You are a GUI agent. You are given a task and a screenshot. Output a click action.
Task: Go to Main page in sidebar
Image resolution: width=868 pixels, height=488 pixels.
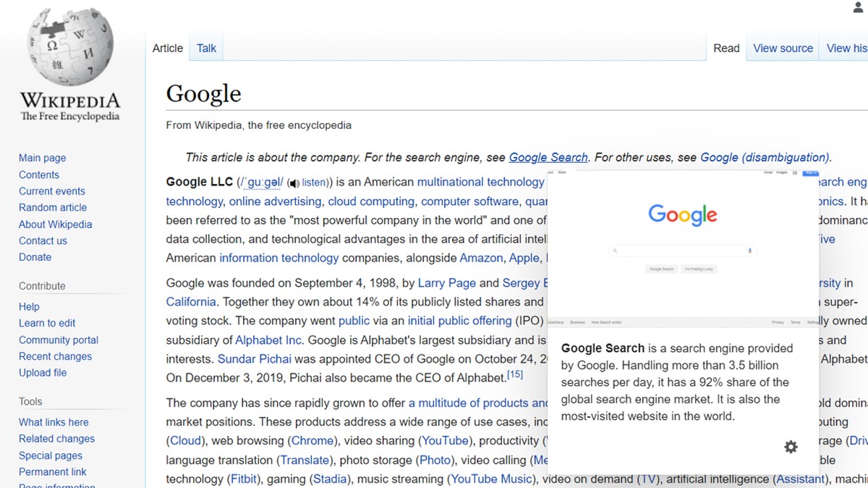42,158
